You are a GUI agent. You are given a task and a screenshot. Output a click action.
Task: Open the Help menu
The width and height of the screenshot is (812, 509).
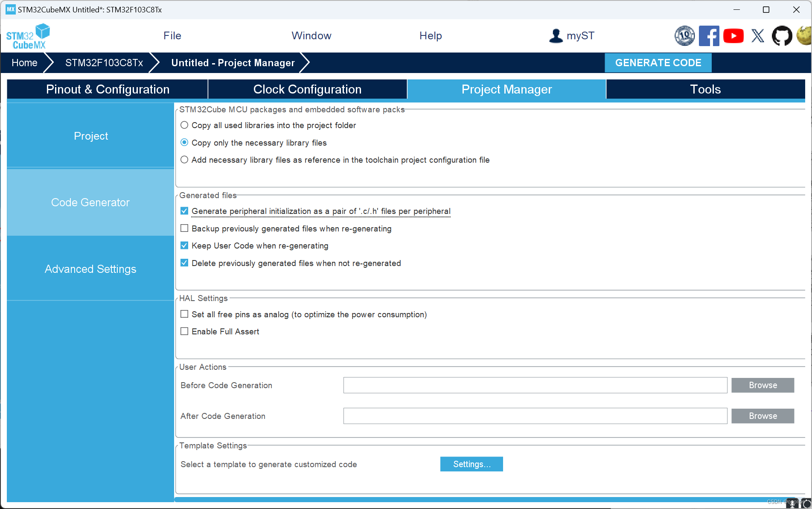[431, 36]
